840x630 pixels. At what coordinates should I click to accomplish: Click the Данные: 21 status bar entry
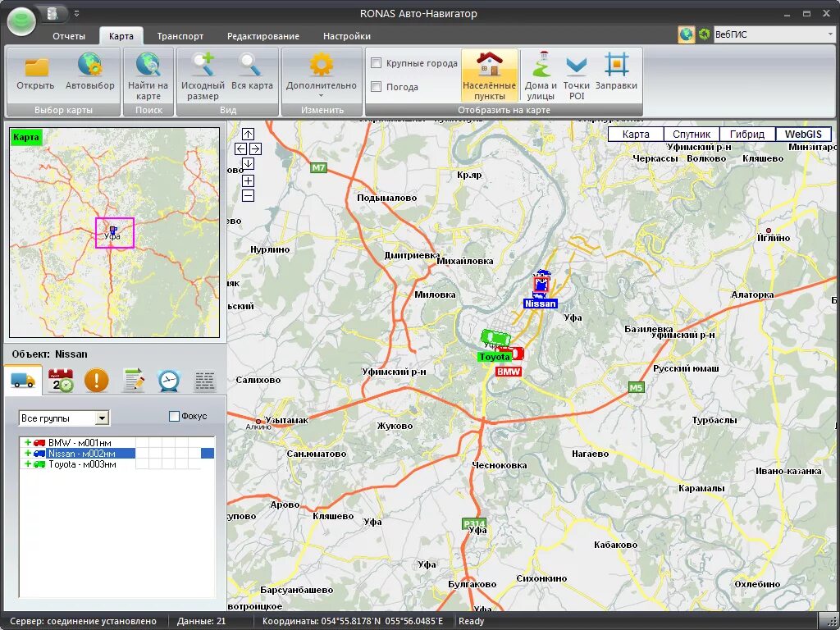[x=202, y=622]
